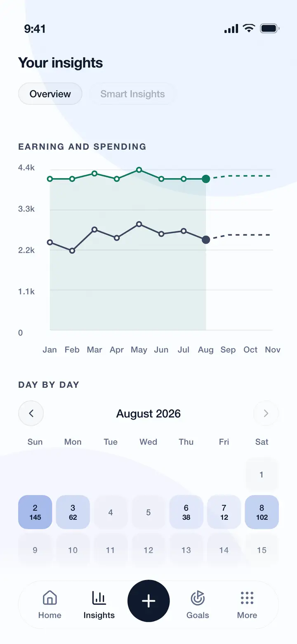297x644 pixels.
Task: Select August 3 in the calendar
Action: tap(73, 512)
